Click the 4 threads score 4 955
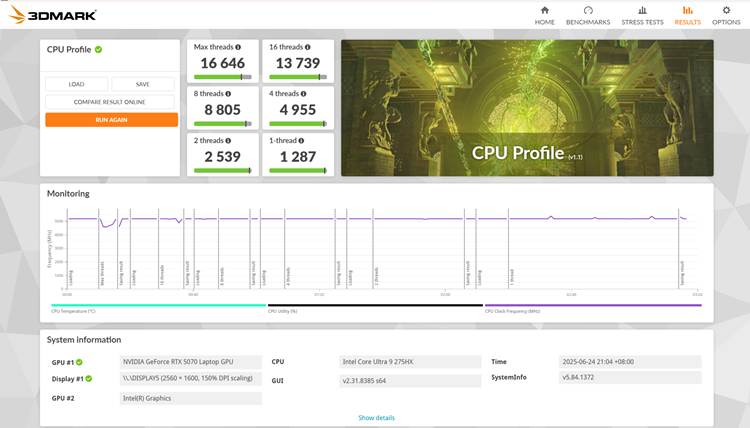 tap(298, 110)
